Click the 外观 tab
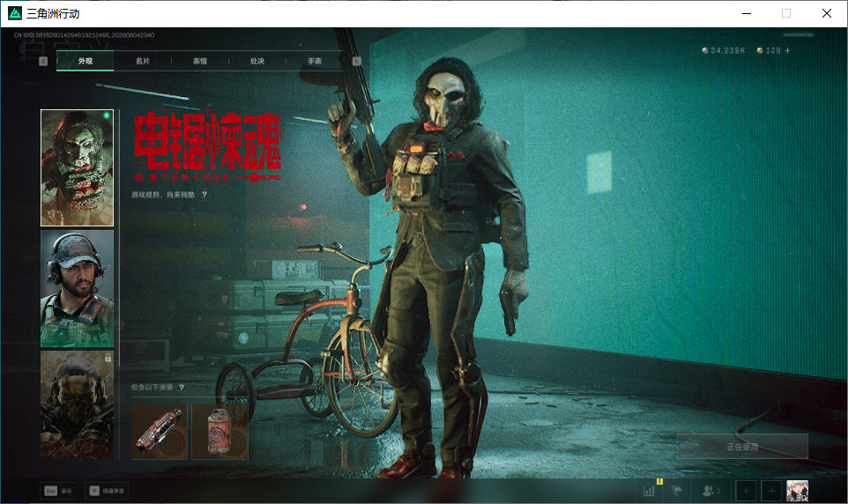 click(85, 61)
